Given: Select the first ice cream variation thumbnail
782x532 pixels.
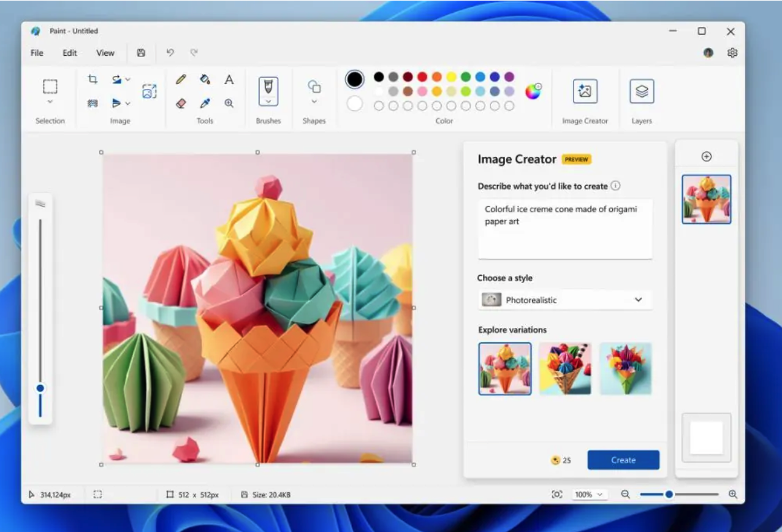Looking at the screenshot, I should [505, 368].
